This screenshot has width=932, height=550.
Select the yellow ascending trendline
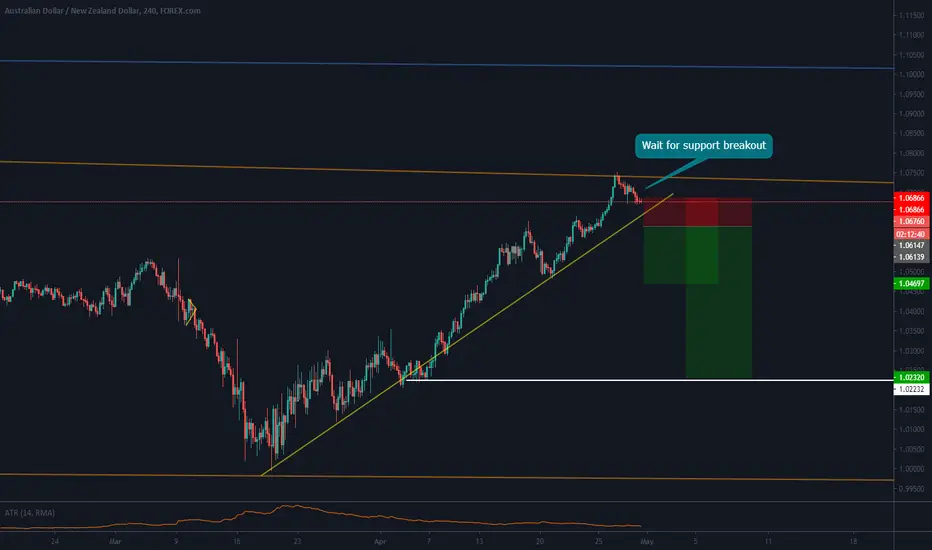(467, 334)
